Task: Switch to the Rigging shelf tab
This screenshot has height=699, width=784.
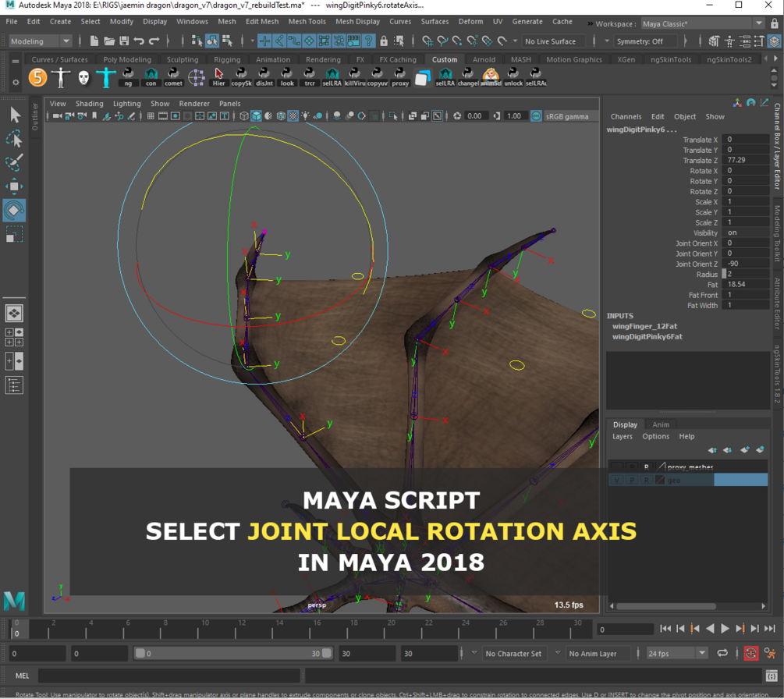Action: tap(227, 59)
